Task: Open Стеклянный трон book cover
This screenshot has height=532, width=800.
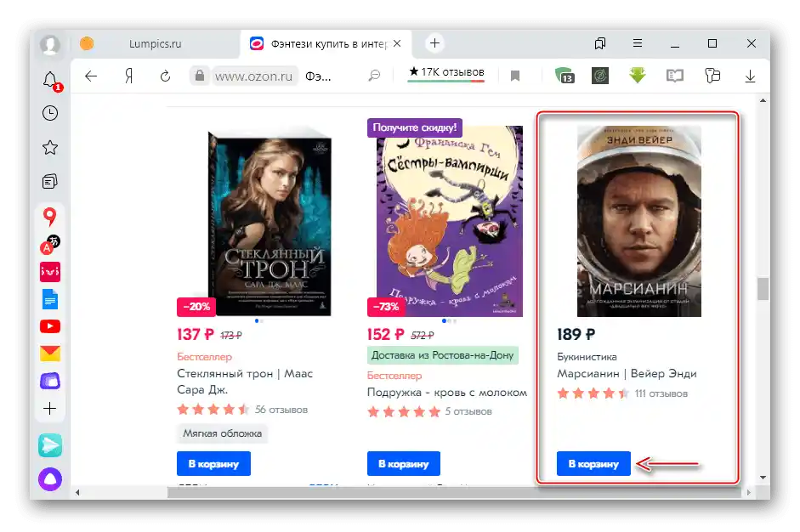Action: 270,223
